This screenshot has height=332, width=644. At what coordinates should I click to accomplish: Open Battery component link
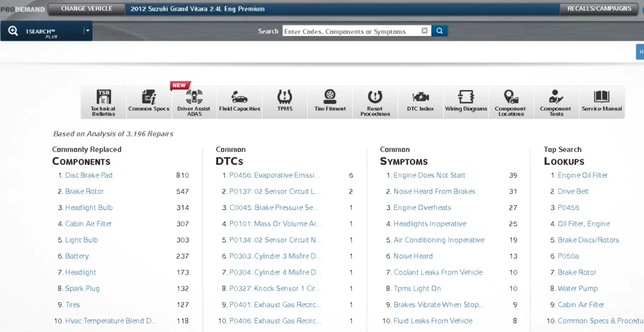77,256
